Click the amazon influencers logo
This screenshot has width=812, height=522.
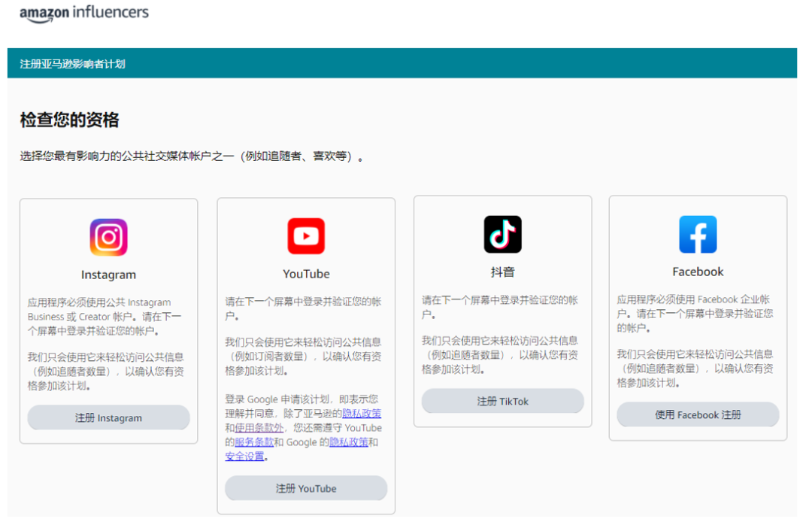point(83,13)
